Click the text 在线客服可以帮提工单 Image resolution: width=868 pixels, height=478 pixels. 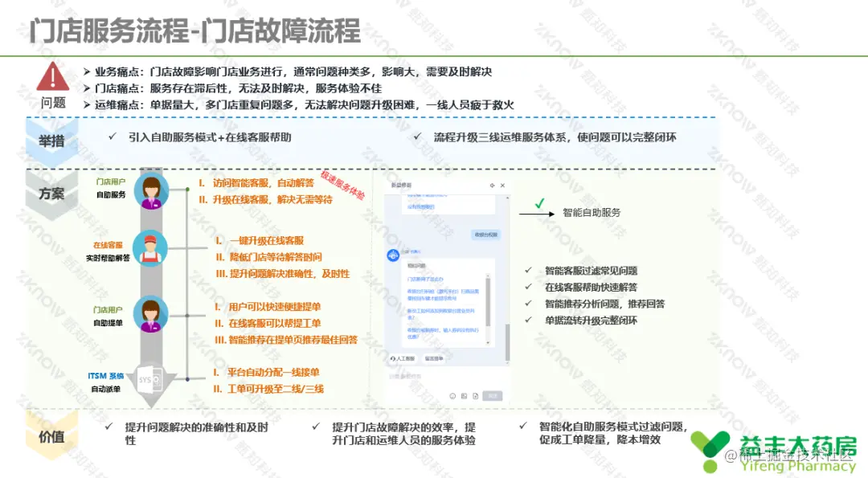point(275,323)
